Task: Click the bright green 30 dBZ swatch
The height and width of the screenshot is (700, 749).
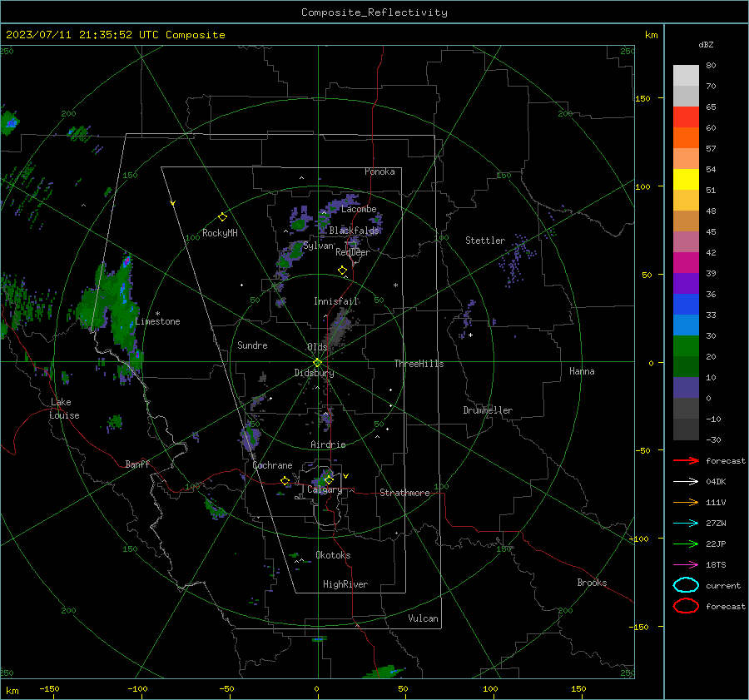Action: point(686,346)
